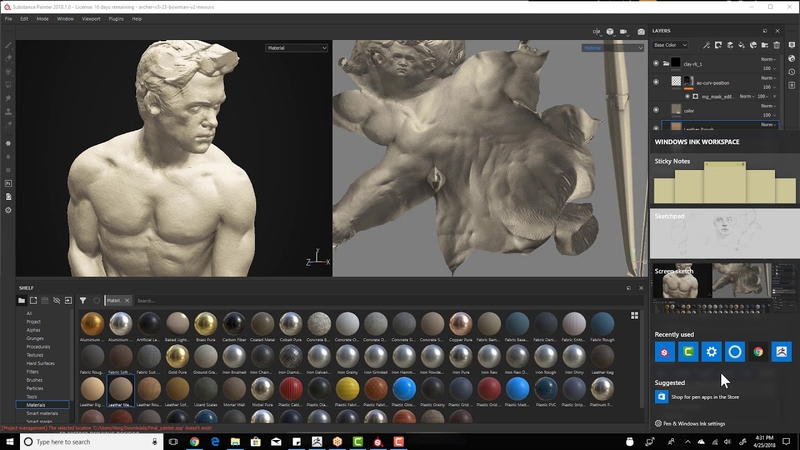The height and width of the screenshot is (450, 800).
Task: Select the Gold Pure material
Action: (x=178, y=359)
